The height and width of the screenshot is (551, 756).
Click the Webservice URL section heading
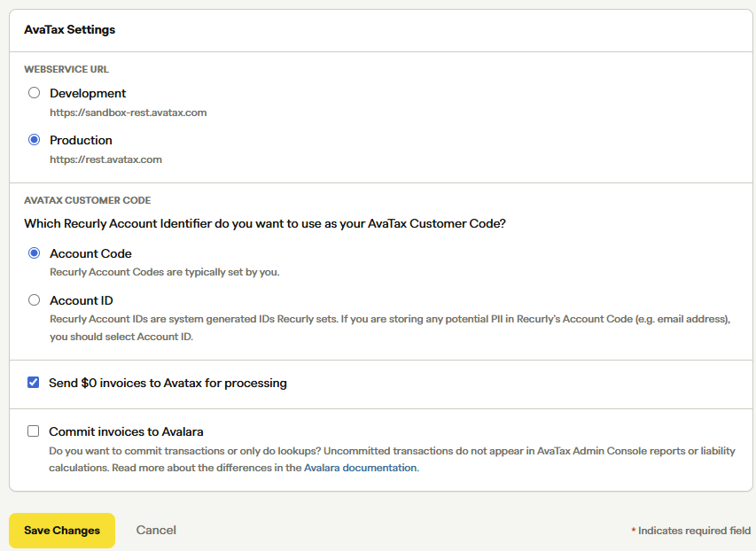click(66, 69)
